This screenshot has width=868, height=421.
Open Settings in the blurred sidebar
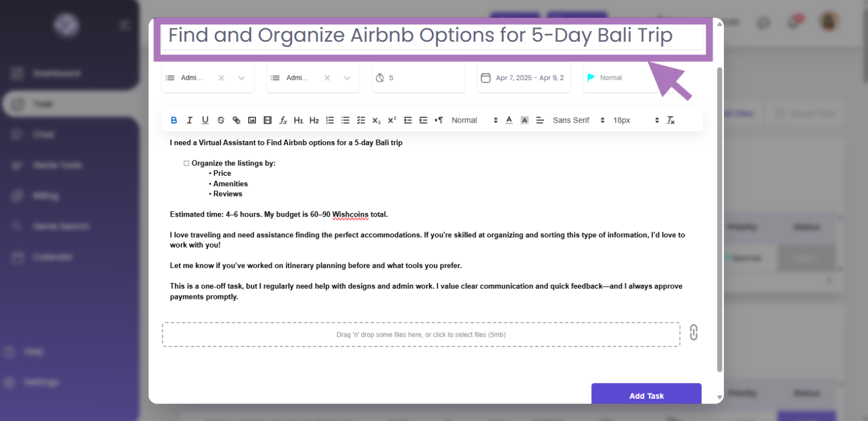pyautogui.click(x=41, y=382)
